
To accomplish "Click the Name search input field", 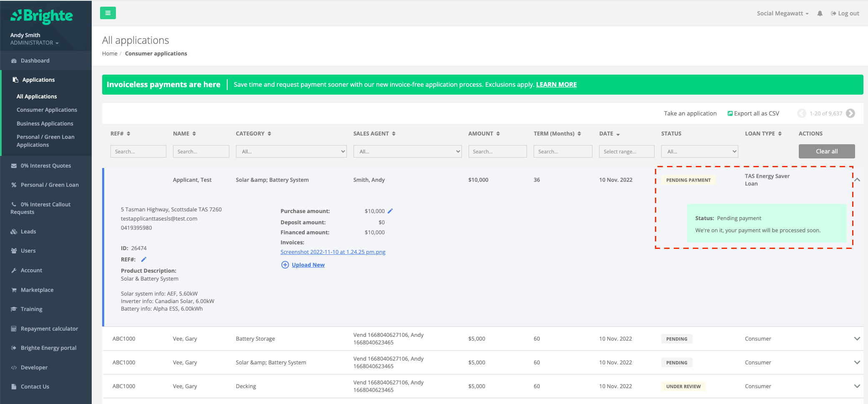I will pos(201,151).
